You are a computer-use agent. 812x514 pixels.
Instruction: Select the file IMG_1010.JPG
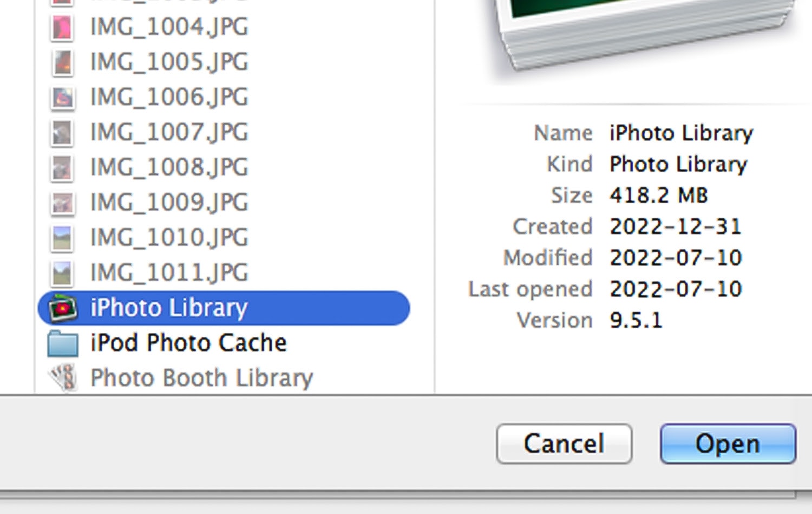(168, 237)
